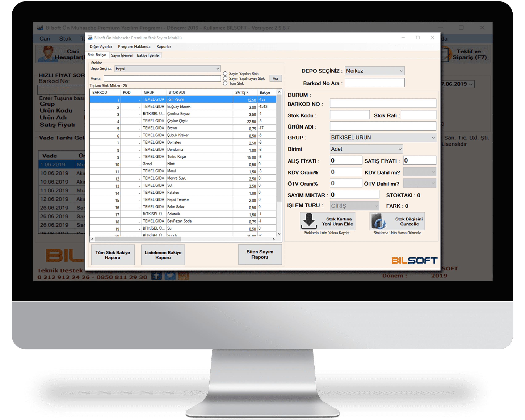This screenshot has width=525, height=420.
Task: Select the Buğday Ekmek row
Action: [183, 107]
